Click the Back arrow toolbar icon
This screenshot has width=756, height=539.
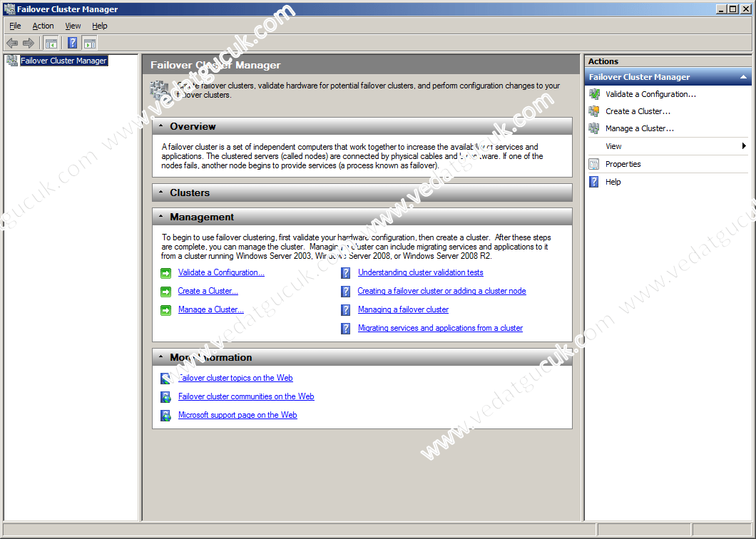coord(12,43)
